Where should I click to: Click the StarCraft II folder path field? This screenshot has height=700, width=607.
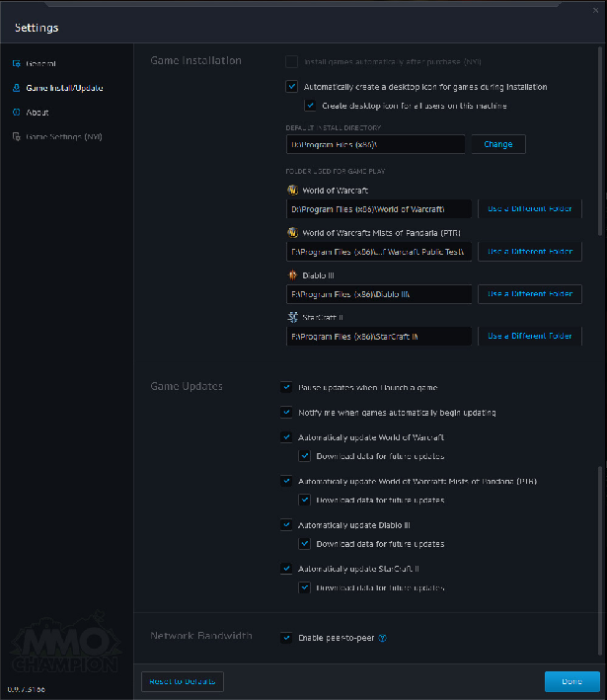[378, 336]
